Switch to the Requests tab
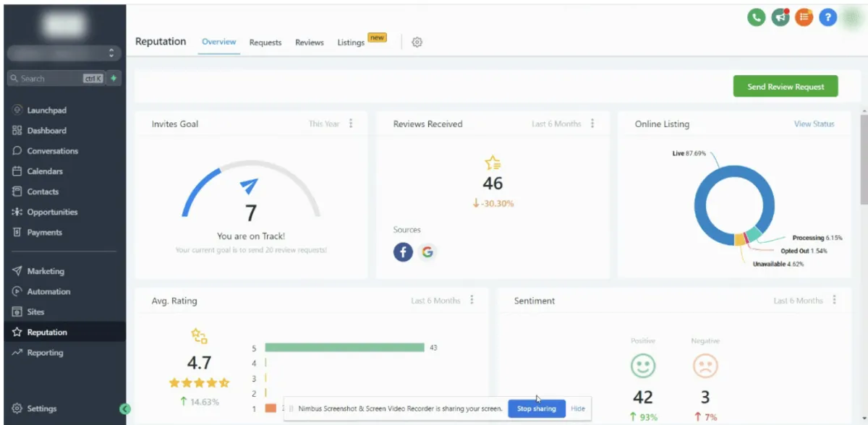The width and height of the screenshot is (868, 425). 265,43
